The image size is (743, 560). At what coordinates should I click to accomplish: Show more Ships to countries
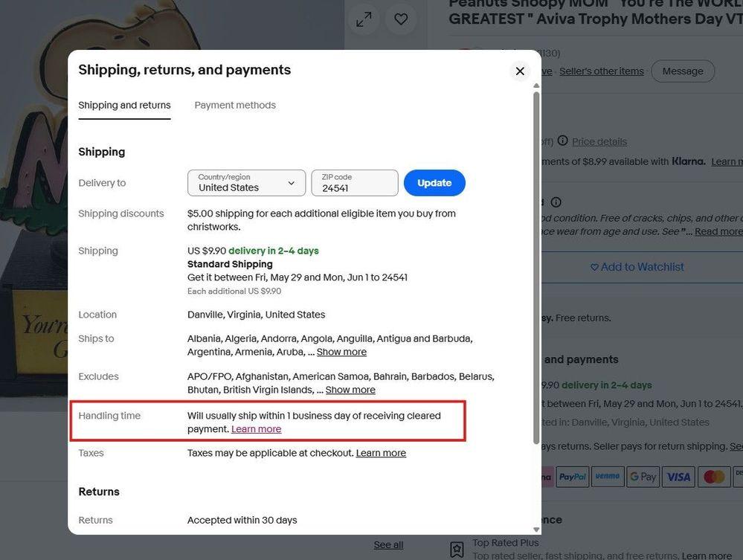tap(341, 352)
